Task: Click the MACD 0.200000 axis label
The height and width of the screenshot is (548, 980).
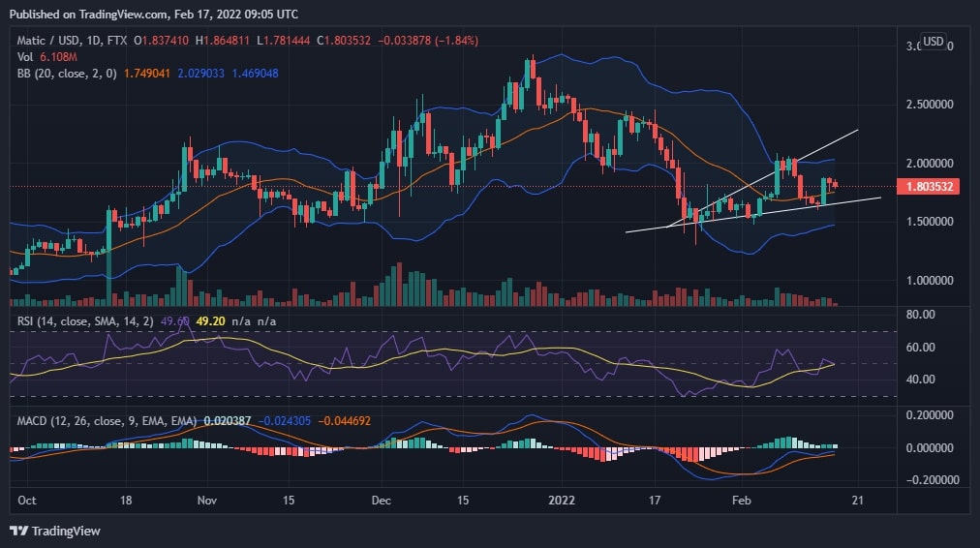Action: (930, 415)
